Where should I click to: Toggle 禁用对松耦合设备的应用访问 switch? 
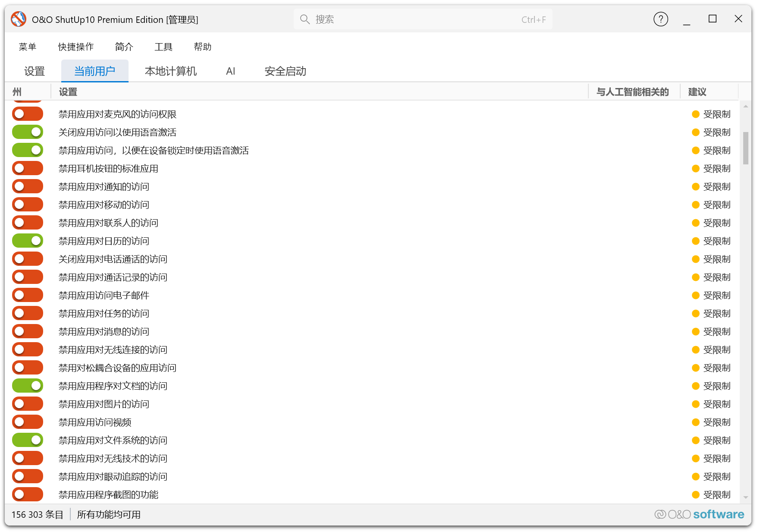[28, 368]
